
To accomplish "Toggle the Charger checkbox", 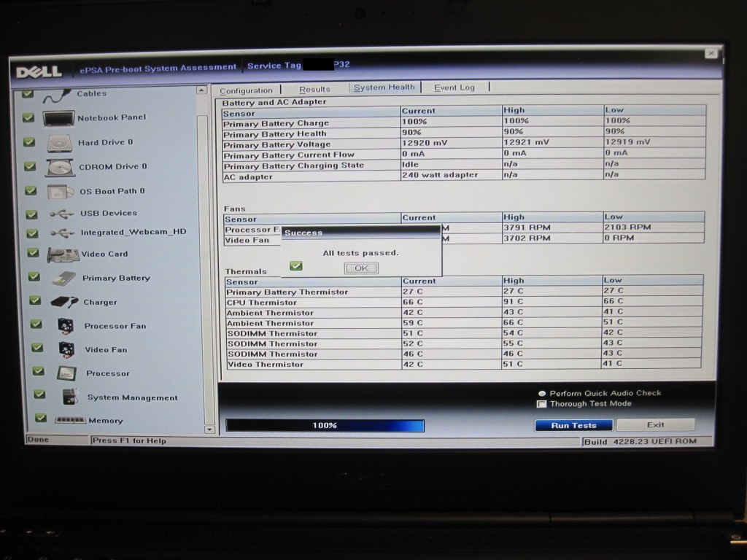I will click(x=35, y=300).
